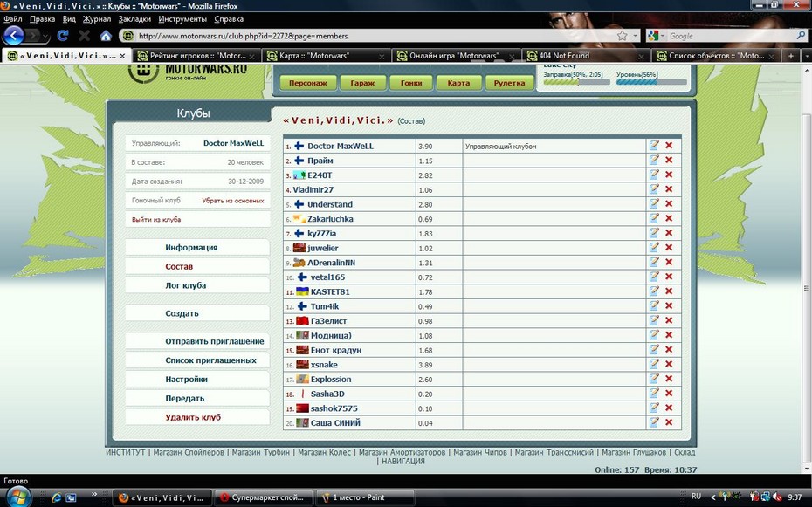Open Закладки menu

(134, 19)
